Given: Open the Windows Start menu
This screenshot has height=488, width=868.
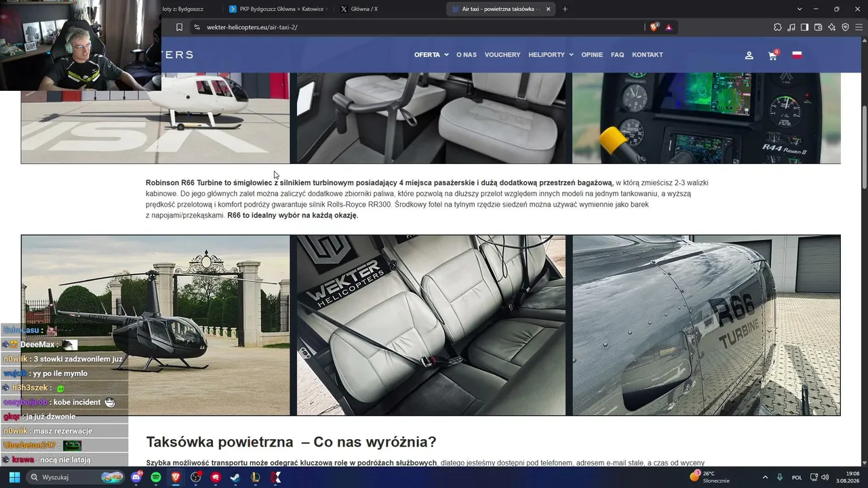Looking at the screenshot, I should pyautogui.click(x=14, y=477).
